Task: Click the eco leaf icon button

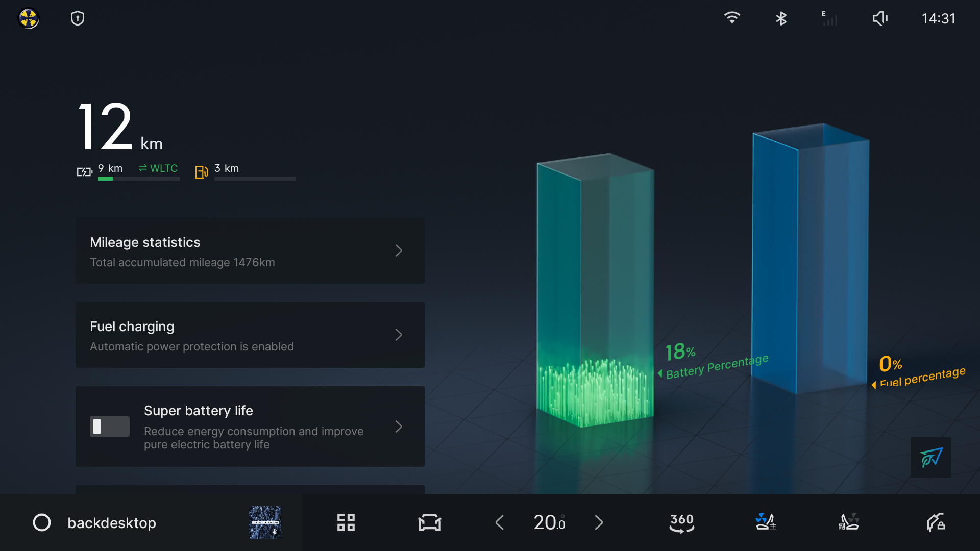Action: pos(930,457)
